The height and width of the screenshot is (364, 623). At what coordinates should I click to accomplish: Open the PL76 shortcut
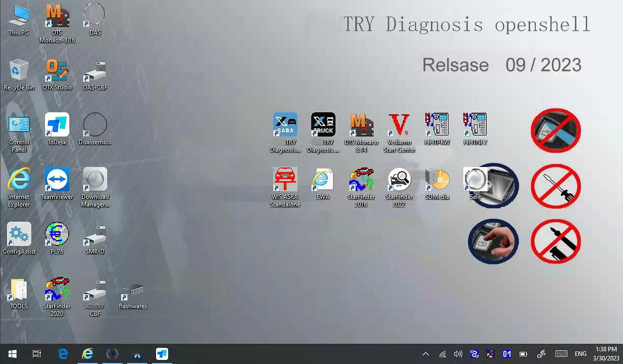pos(57,238)
